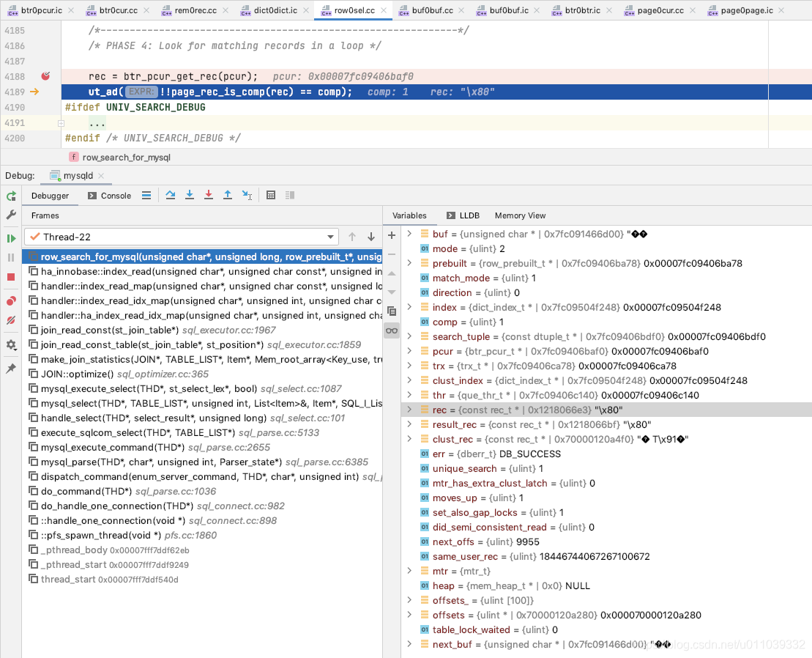Expand the rec variable
Viewport: 812px width, 658px height.
[x=409, y=410]
